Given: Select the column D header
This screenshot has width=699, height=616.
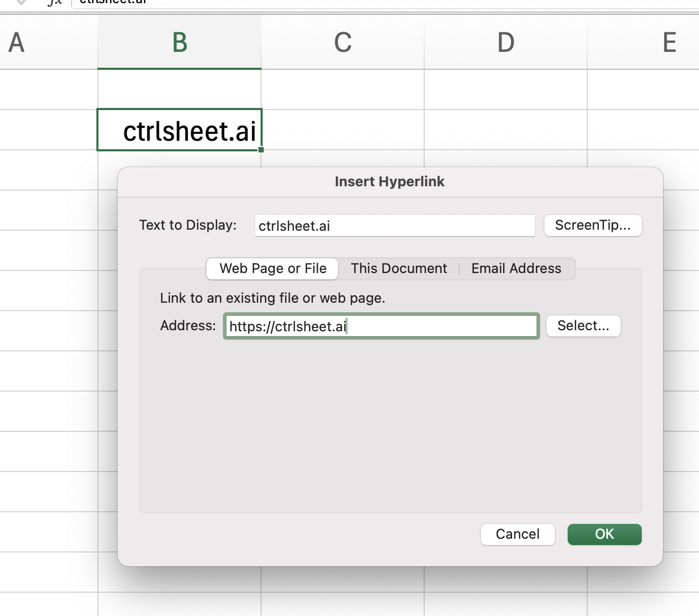Looking at the screenshot, I should point(506,42).
